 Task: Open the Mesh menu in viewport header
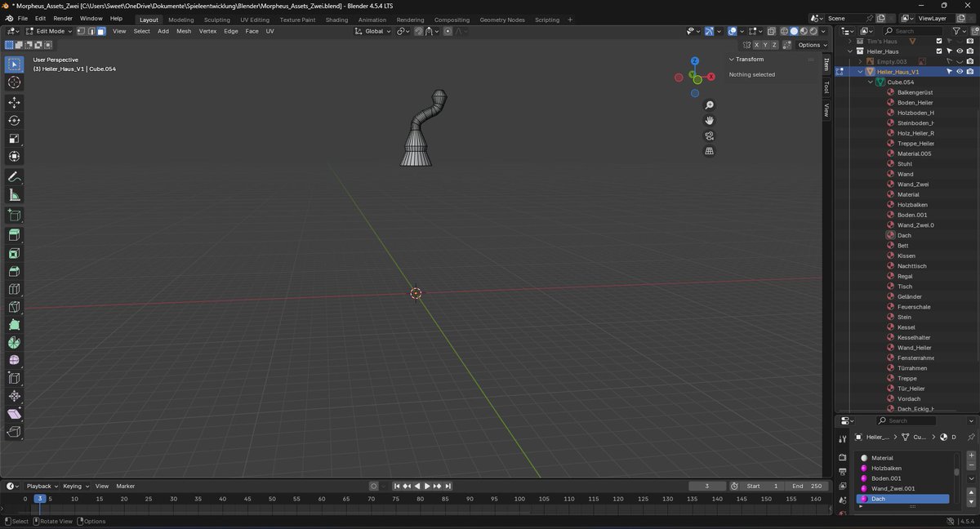pos(184,31)
